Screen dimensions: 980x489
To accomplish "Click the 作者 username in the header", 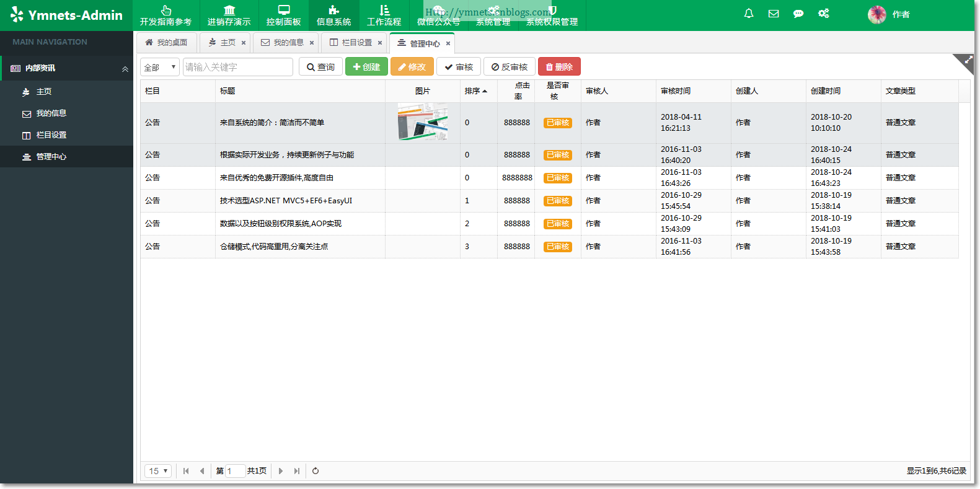I will 901,14.
